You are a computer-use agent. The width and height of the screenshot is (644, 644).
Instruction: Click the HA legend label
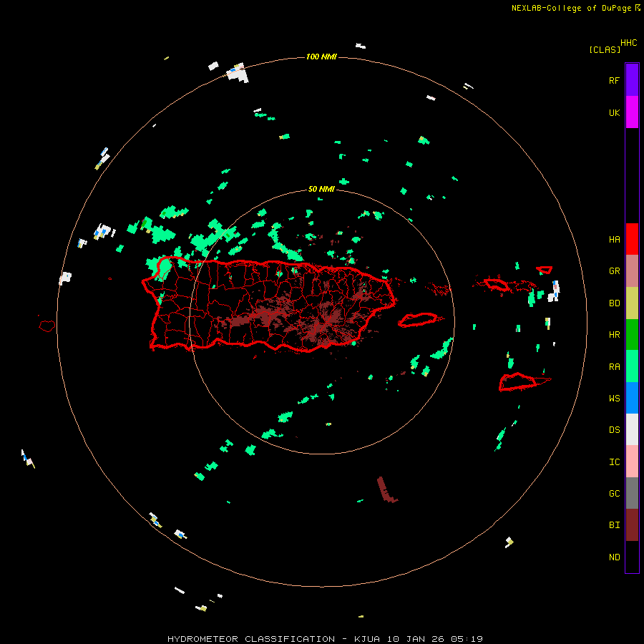click(x=614, y=239)
